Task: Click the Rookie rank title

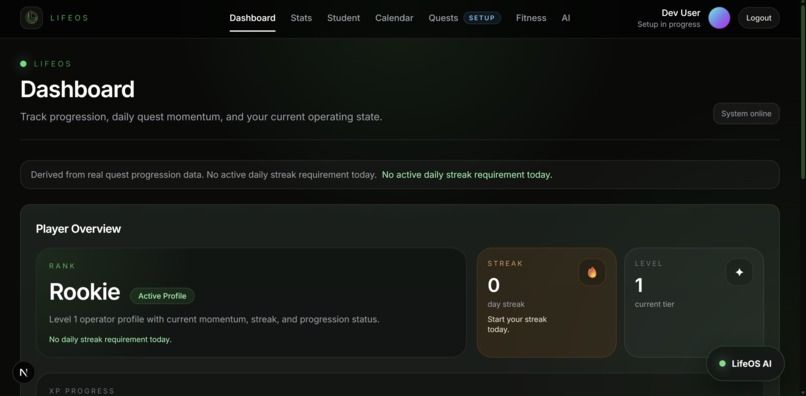Action: coord(85,292)
